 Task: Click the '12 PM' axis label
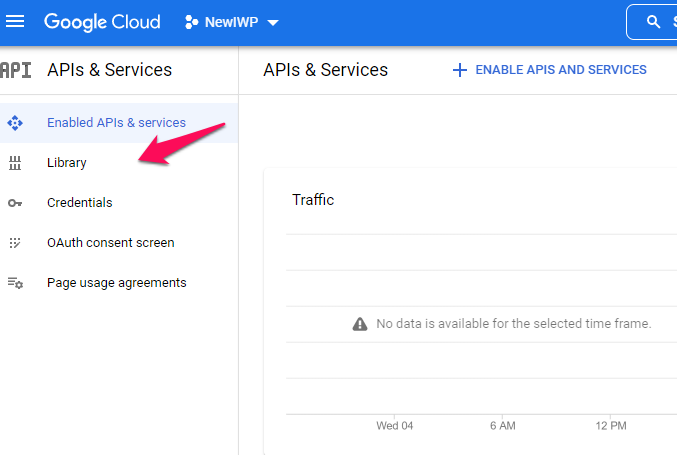[611, 426]
